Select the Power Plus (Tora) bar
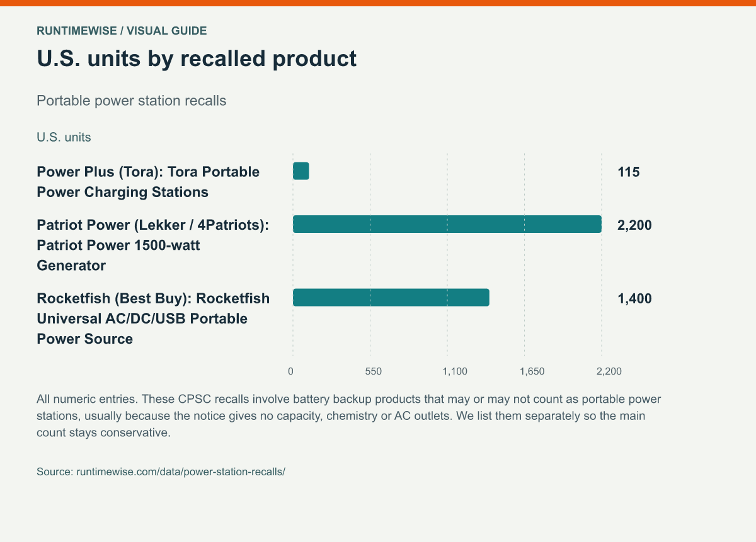Image resolution: width=756 pixels, height=542 pixels. 301,171
